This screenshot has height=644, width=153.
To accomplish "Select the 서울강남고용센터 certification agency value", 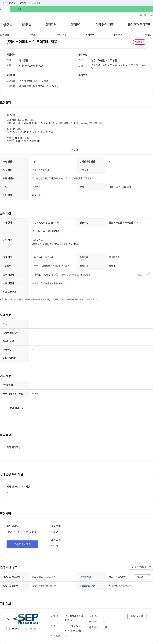I will [118, 577].
